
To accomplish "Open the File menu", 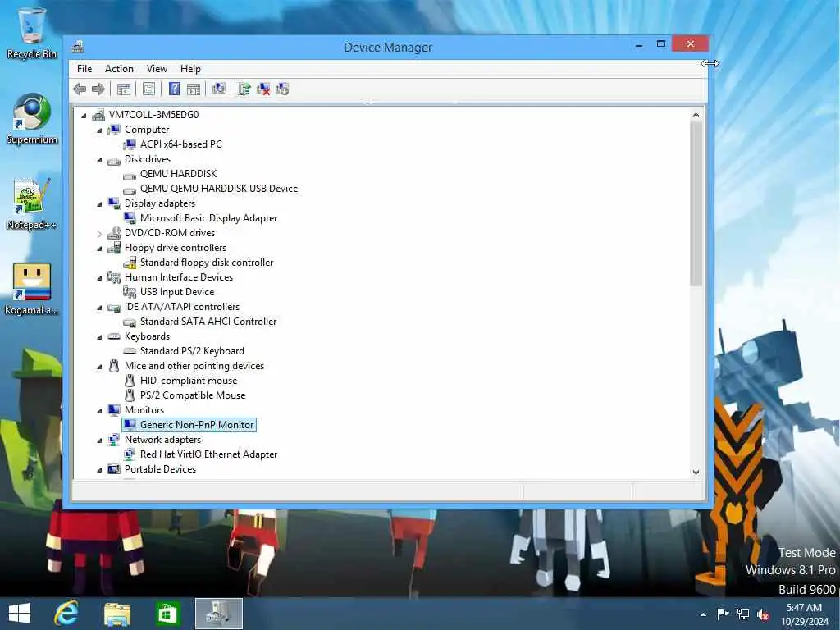I will [84, 69].
